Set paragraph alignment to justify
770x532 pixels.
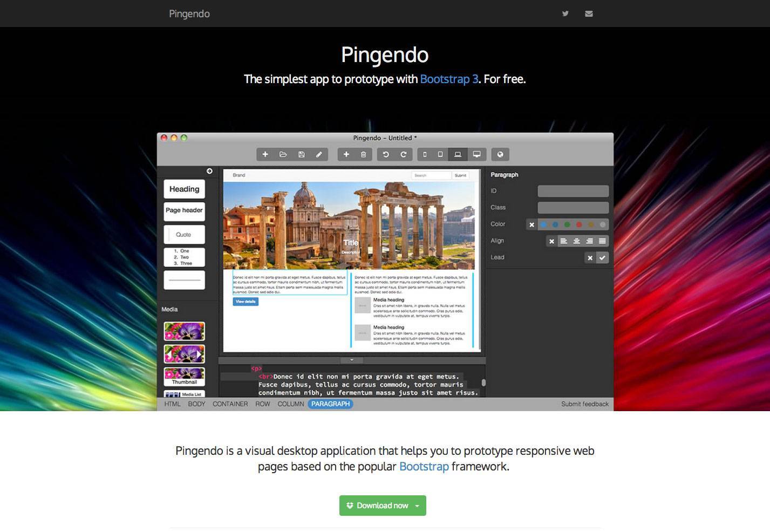tap(602, 241)
